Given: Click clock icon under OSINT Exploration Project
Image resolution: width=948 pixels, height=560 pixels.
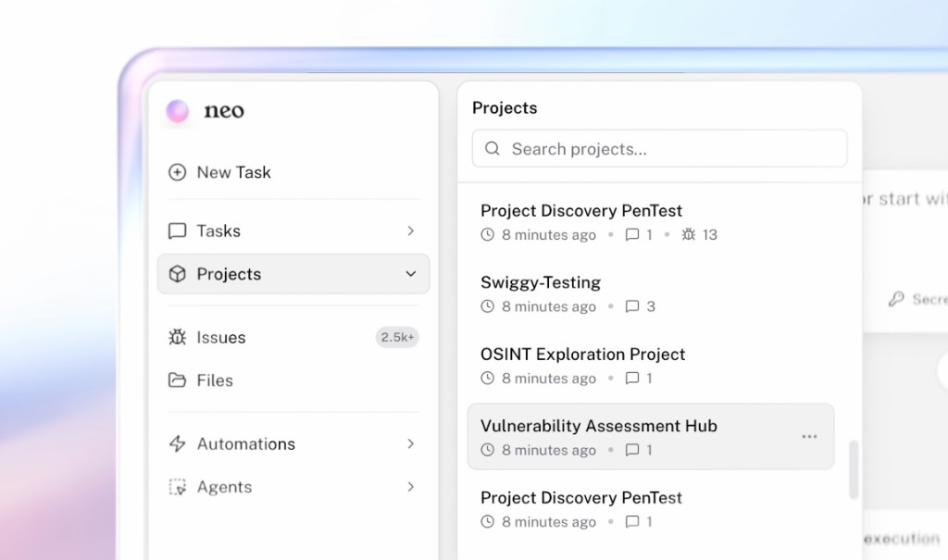Looking at the screenshot, I should (487, 379).
